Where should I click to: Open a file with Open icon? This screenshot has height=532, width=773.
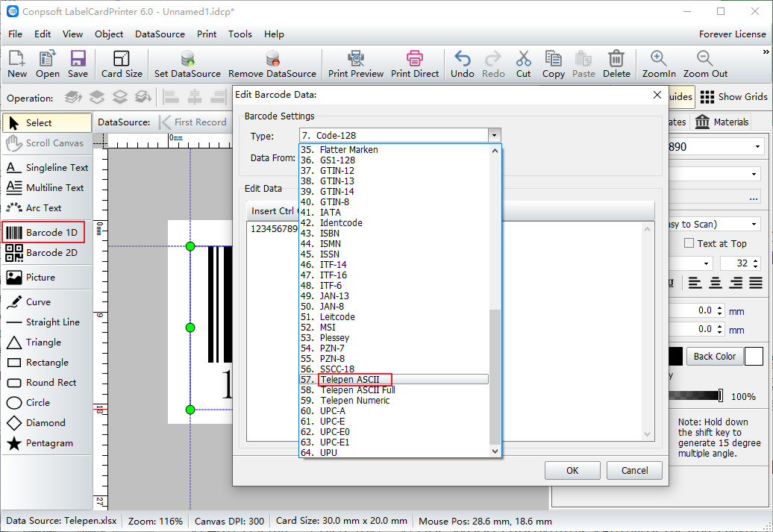point(47,64)
